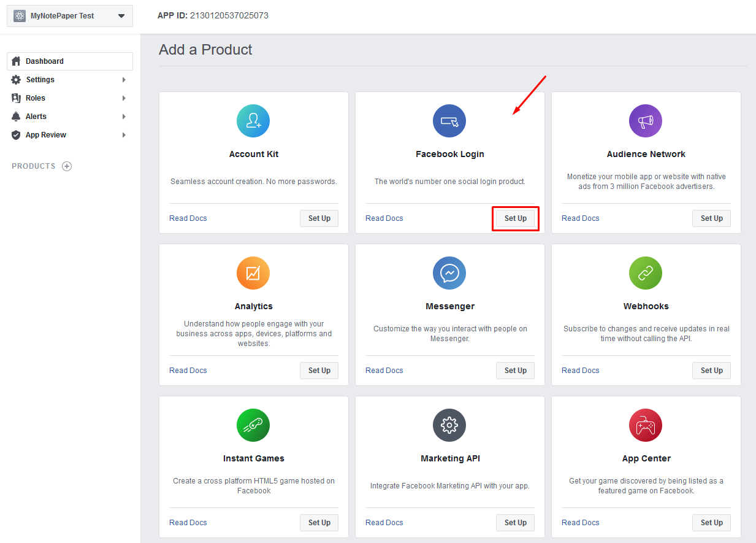The height and width of the screenshot is (543, 756).
Task: Open the Alerts menu item
Action: pos(70,117)
